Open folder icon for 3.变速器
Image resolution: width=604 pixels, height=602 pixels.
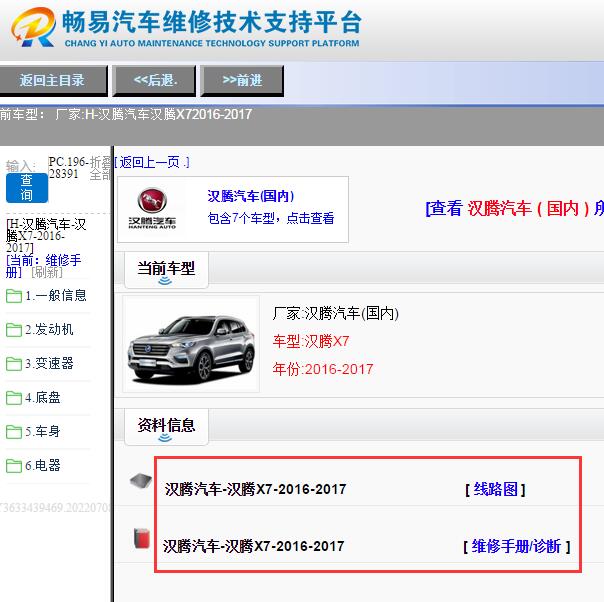[14, 364]
